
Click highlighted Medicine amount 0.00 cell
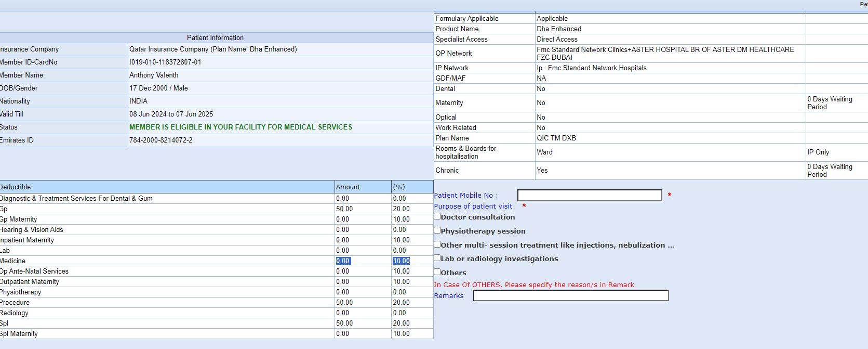(343, 261)
